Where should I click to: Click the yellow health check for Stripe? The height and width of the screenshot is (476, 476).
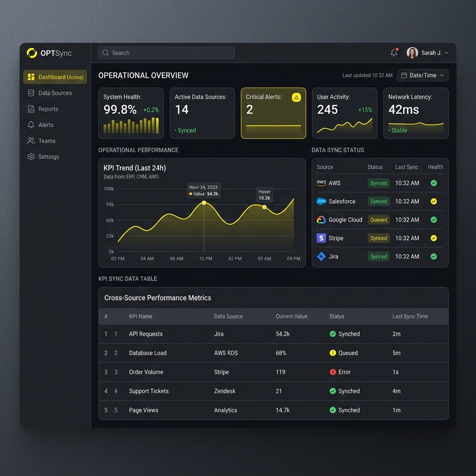point(434,238)
